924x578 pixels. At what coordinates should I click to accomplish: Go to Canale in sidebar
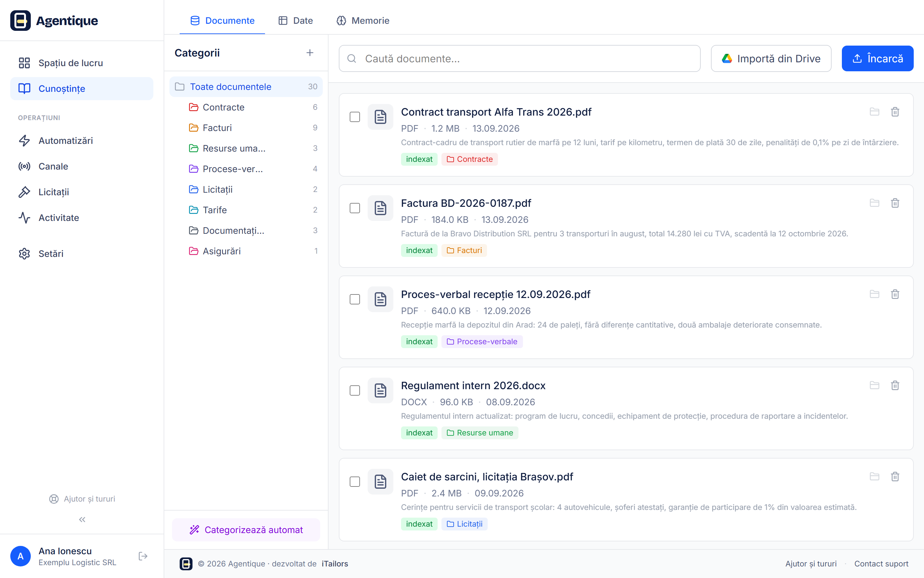click(x=82, y=166)
